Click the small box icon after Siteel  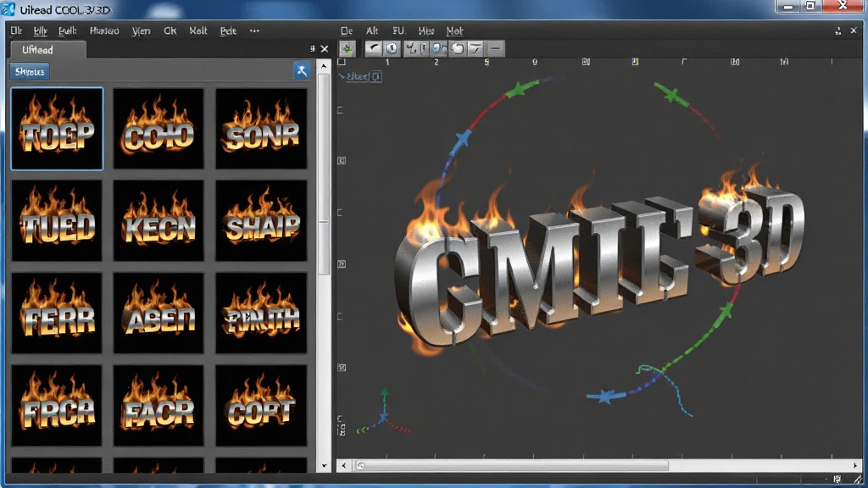pyautogui.click(x=376, y=76)
